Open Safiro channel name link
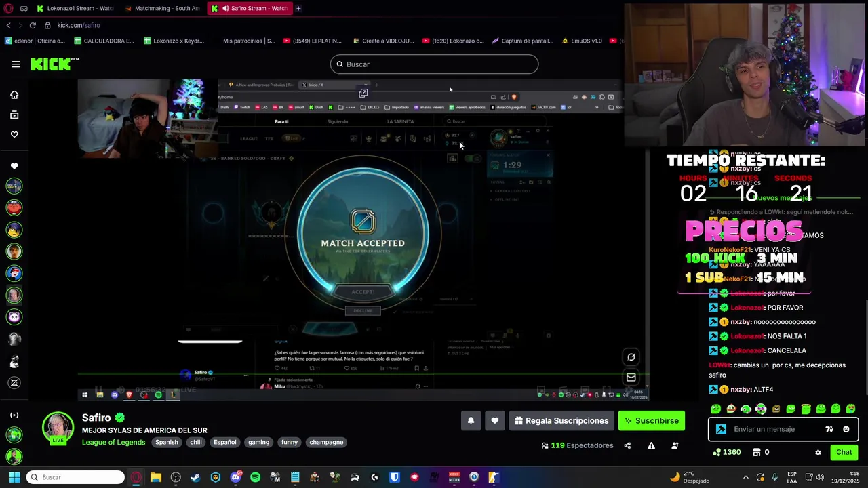 (x=96, y=418)
